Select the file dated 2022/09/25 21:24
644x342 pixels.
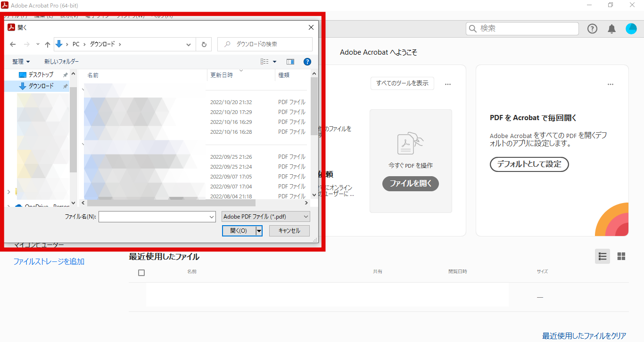[194, 167]
